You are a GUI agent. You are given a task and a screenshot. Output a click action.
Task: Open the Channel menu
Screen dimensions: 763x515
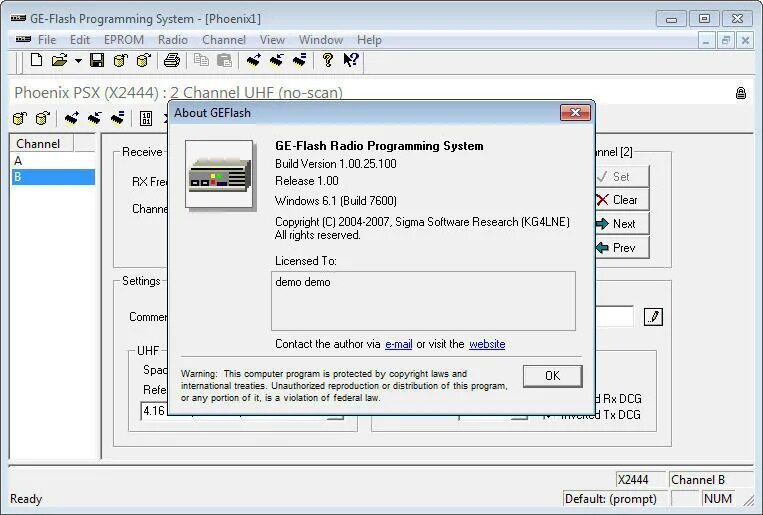pyautogui.click(x=224, y=40)
